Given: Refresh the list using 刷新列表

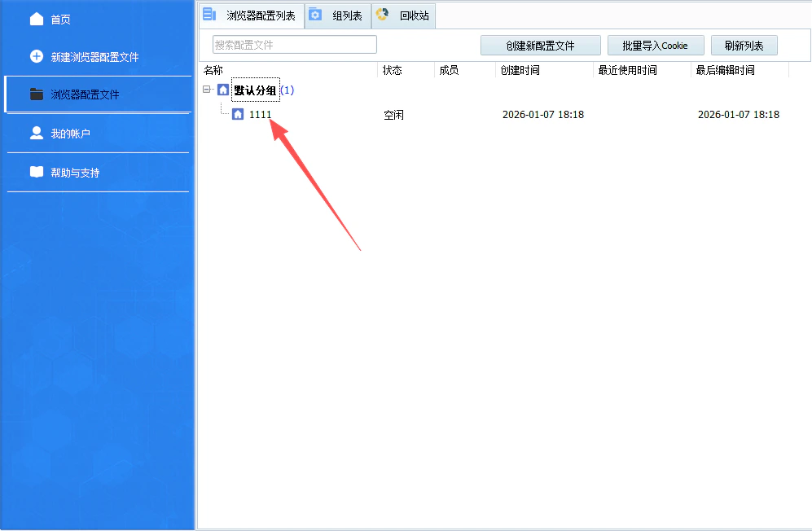Looking at the screenshot, I should [743, 45].
